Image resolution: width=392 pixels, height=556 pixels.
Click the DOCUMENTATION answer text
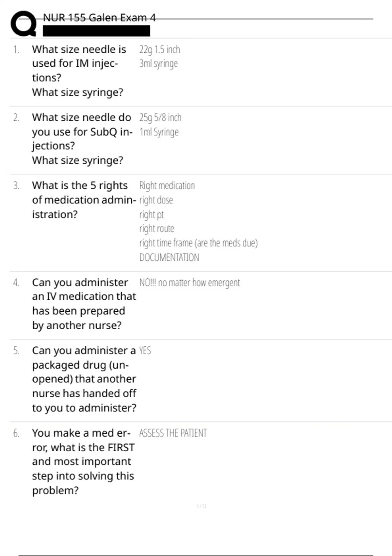pos(169,257)
